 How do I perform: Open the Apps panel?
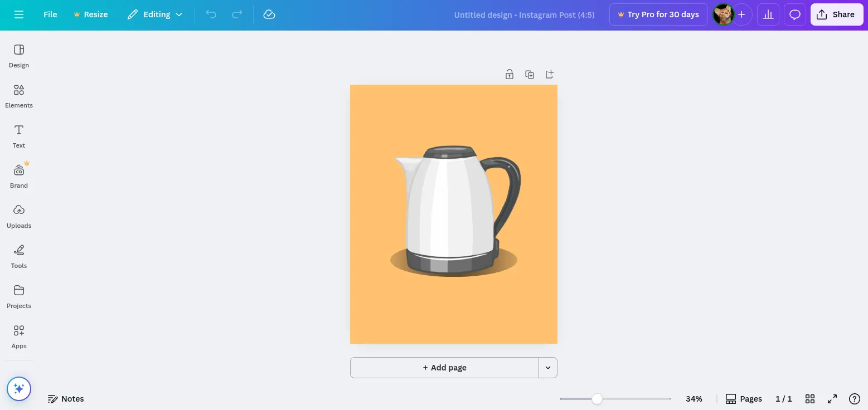pos(18,336)
